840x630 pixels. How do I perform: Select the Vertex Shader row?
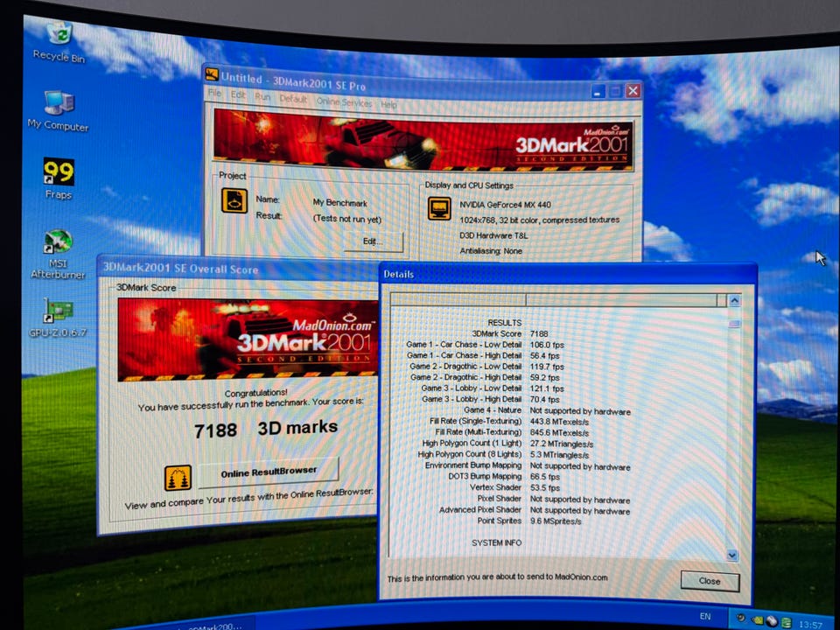tap(514, 487)
